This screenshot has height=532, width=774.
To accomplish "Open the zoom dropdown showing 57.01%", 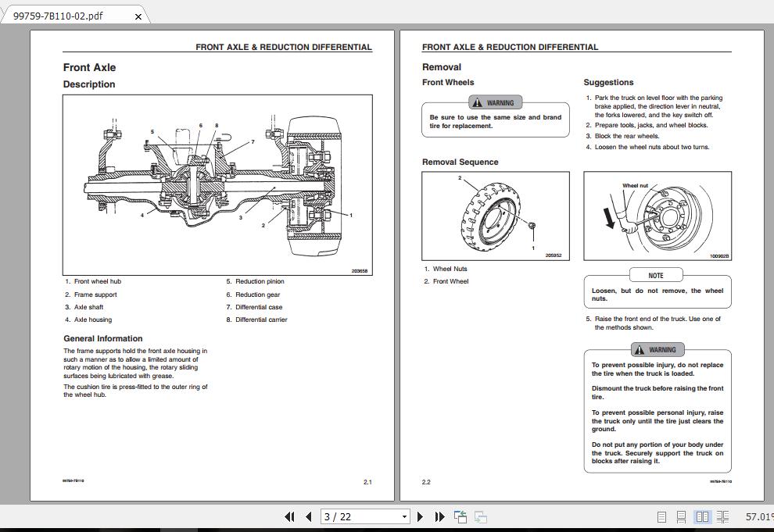I will click(756, 516).
